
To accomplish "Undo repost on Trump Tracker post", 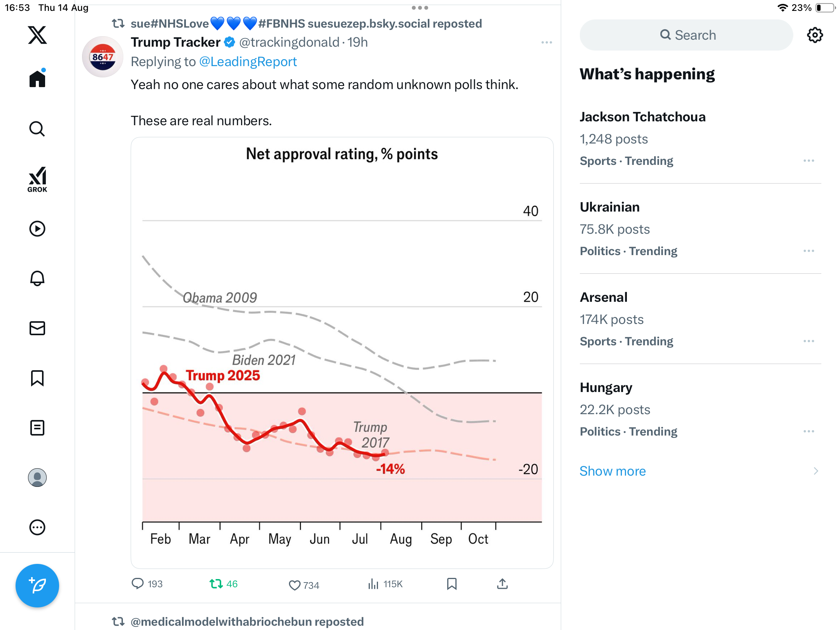I will pyautogui.click(x=216, y=584).
